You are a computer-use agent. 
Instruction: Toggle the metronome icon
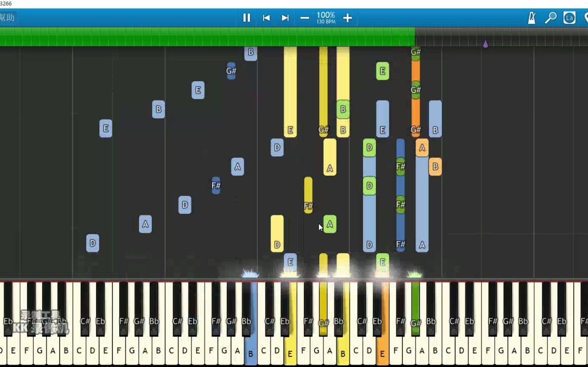coord(532,18)
